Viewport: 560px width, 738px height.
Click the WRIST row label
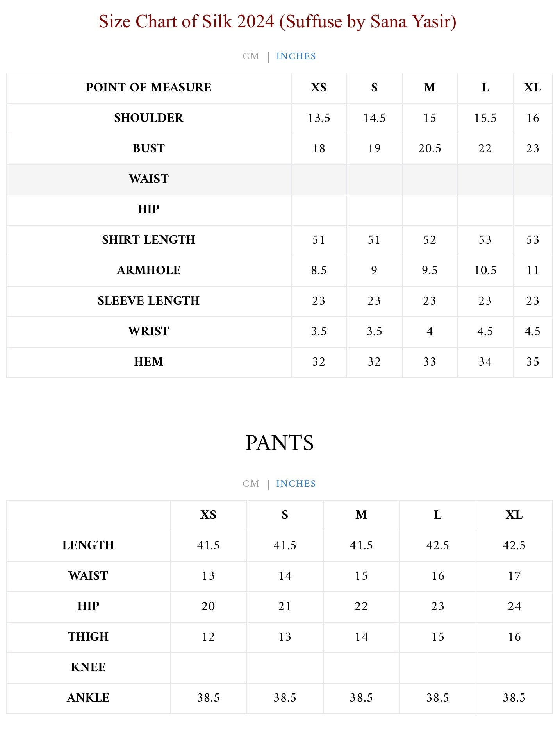pyautogui.click(x=149, y=331)
